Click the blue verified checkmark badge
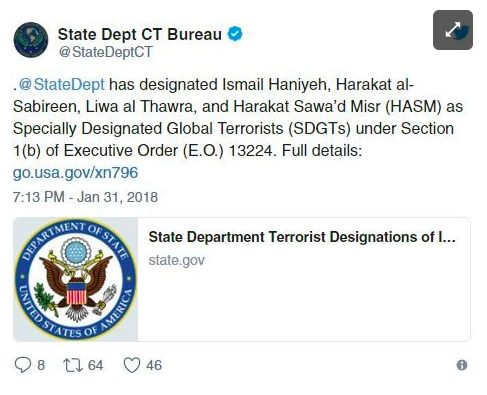Viewport: 487px width, 395px height. click(x=235, y=34)
